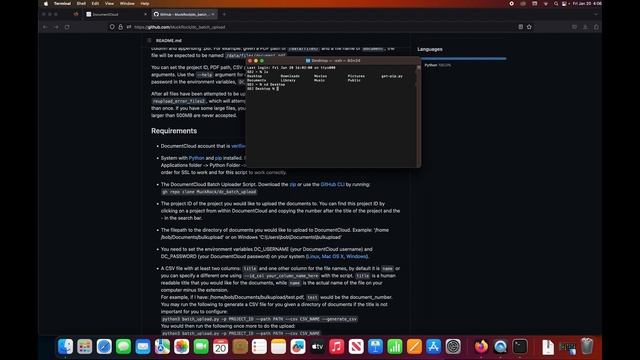Open Messages app in the dock
This screenshot has height=360, width=640.
(123, 347)
